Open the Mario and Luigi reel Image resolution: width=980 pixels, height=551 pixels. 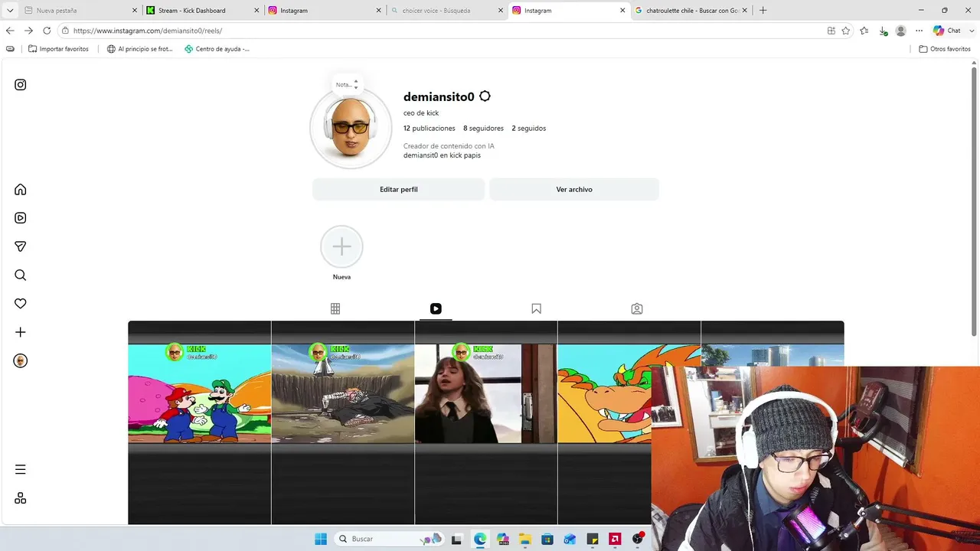click(x=200, y=422)
